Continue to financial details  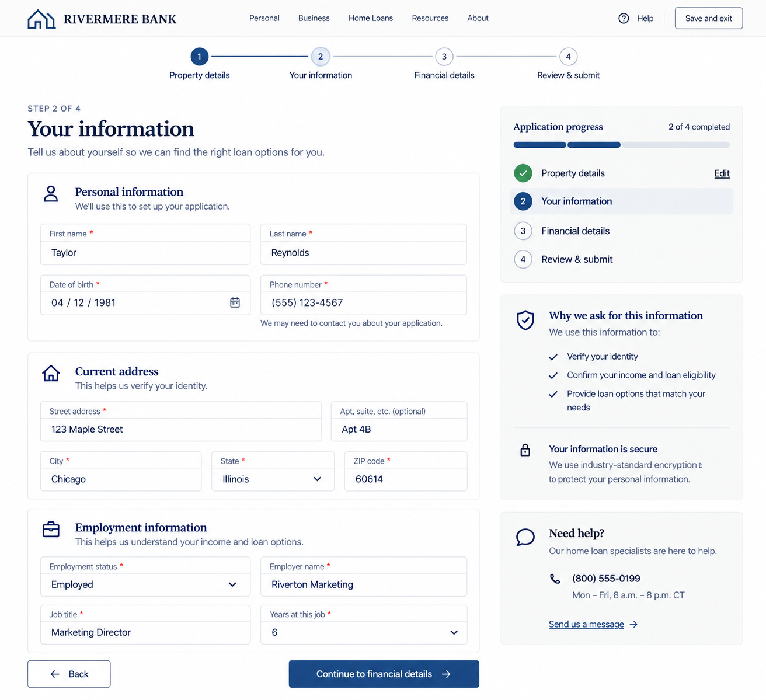click(384, 674)
